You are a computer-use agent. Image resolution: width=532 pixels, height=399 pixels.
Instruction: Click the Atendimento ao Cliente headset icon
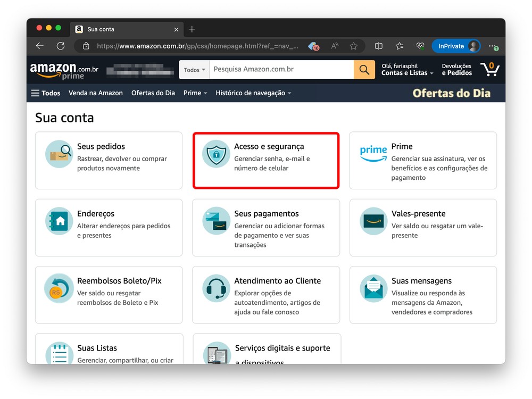click(x=216, y=289)
